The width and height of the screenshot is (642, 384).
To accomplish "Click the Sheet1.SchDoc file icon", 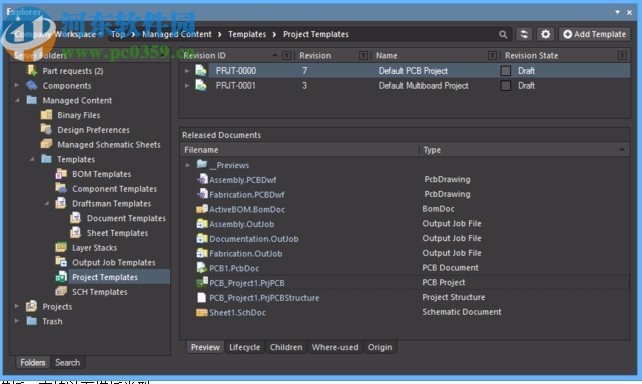I will (x=202, y=312).
